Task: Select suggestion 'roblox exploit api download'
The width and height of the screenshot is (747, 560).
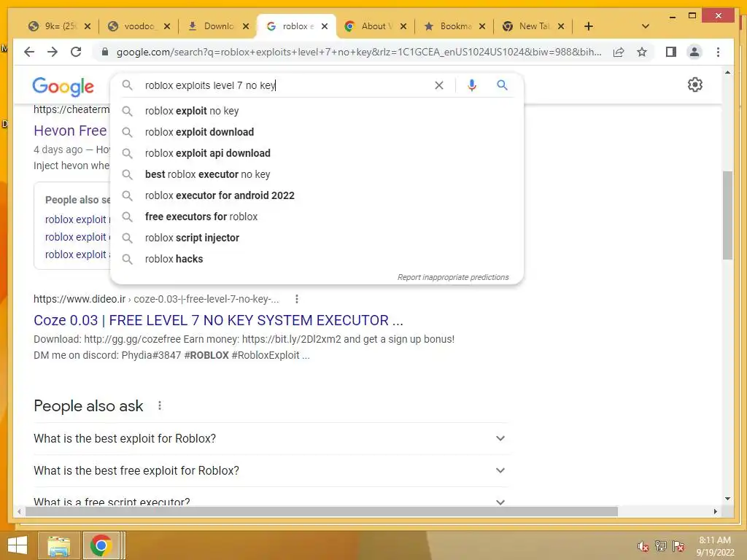Action: [317, 153]
